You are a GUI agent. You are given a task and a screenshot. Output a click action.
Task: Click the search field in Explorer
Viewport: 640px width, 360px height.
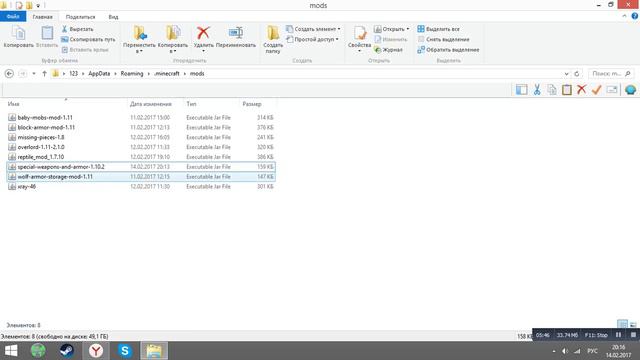(611, 74)
